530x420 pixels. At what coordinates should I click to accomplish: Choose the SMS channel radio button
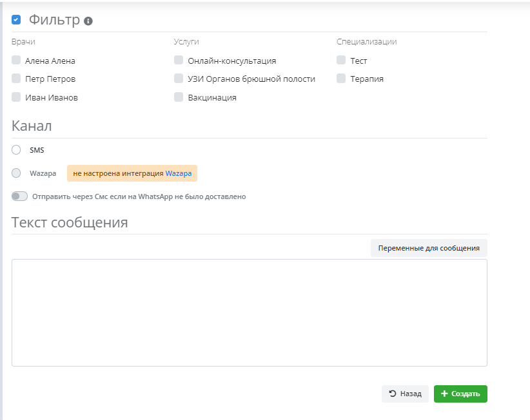pyautogui.click(x=16, y=150)
